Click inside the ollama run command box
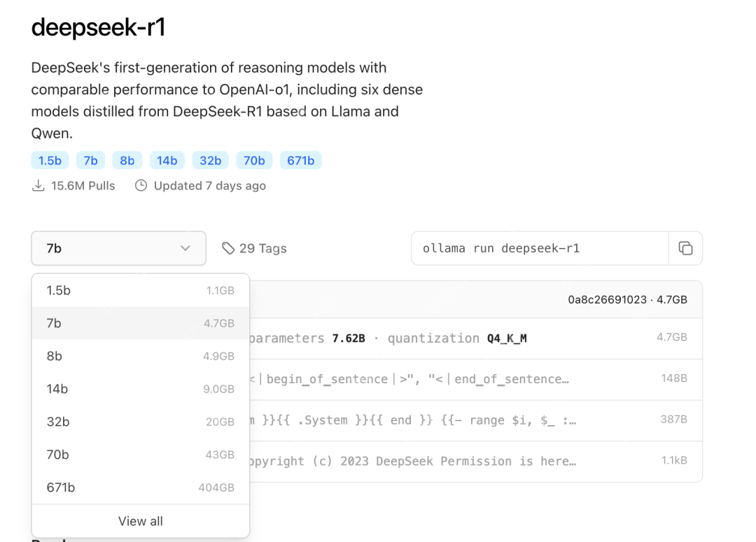756x542 pixels. [x=539, y=248]
